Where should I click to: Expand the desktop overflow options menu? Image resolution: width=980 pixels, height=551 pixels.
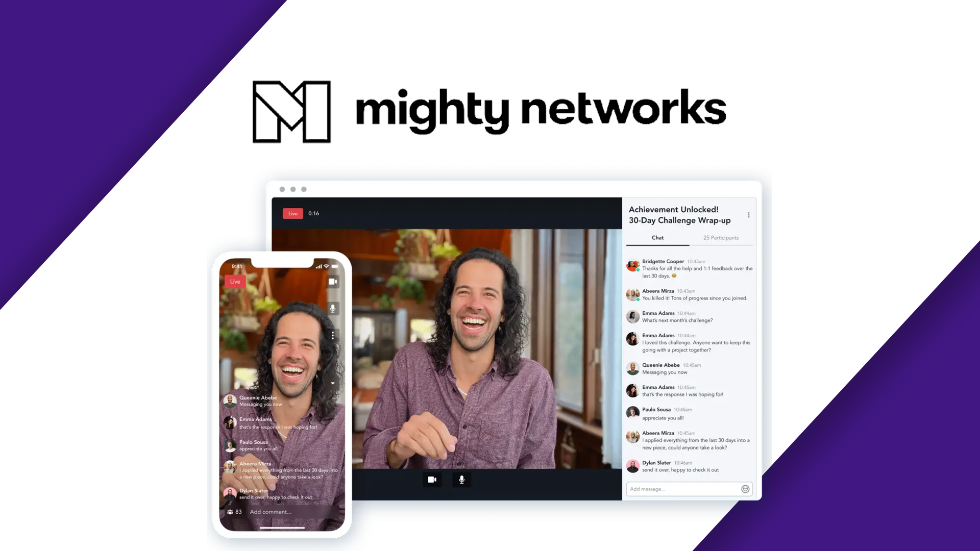[x=748, y=215]
